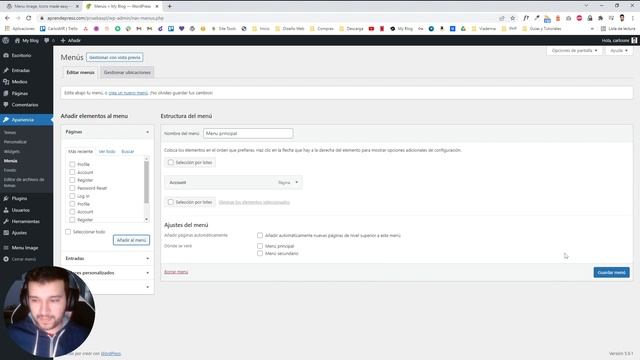Bookmark this page with the star icon
Image resolution: width=640 pixels, height=360 pixels.
513,18
